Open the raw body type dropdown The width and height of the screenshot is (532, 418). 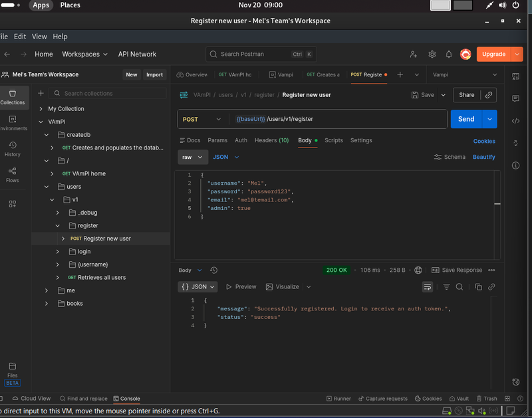tap(193, 157)
